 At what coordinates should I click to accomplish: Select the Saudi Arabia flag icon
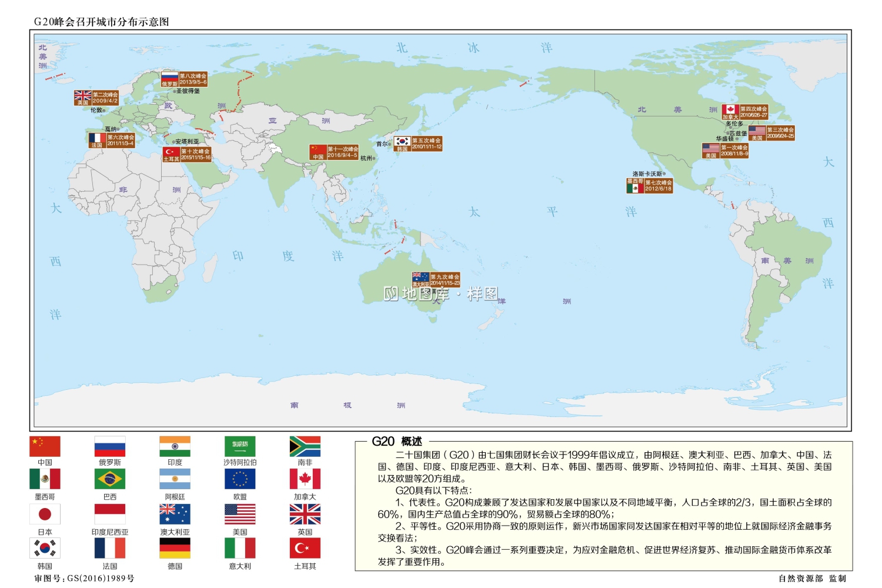[239, 447]
